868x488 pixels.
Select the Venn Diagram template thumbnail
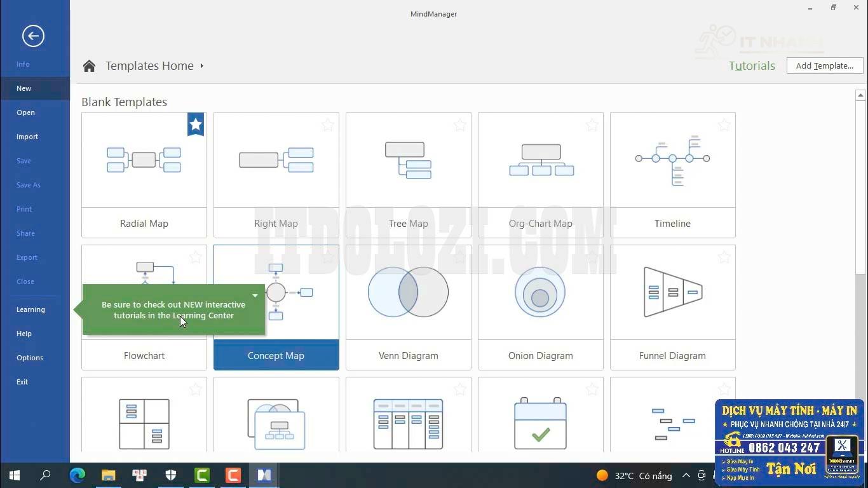coord(408,292)
